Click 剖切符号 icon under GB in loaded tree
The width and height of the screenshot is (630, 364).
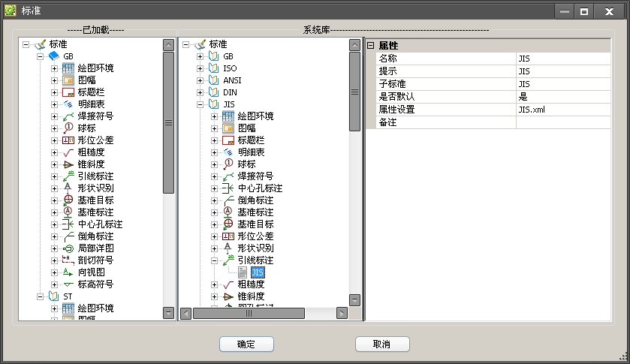coord(68,260)
